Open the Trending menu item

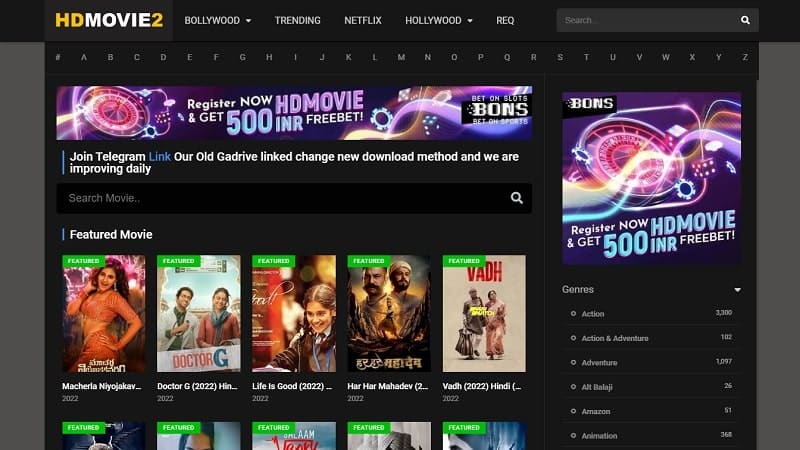tap(298, 20)
